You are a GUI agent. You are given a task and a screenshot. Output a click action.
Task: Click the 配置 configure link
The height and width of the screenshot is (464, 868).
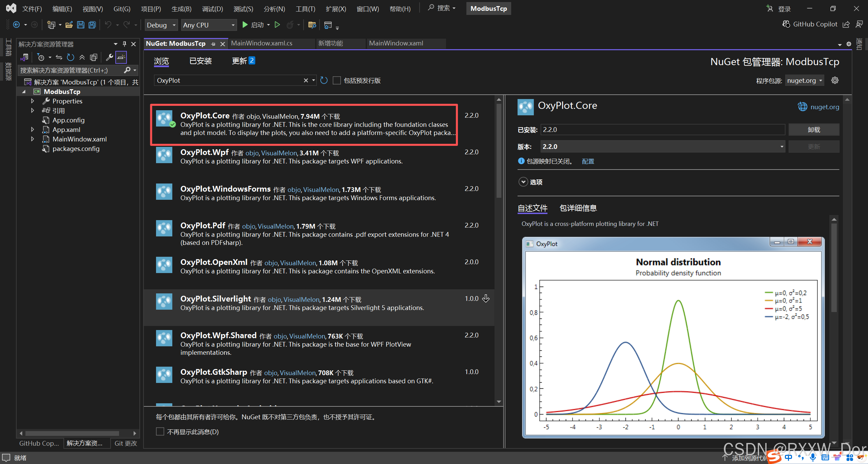tap(588, 161)
